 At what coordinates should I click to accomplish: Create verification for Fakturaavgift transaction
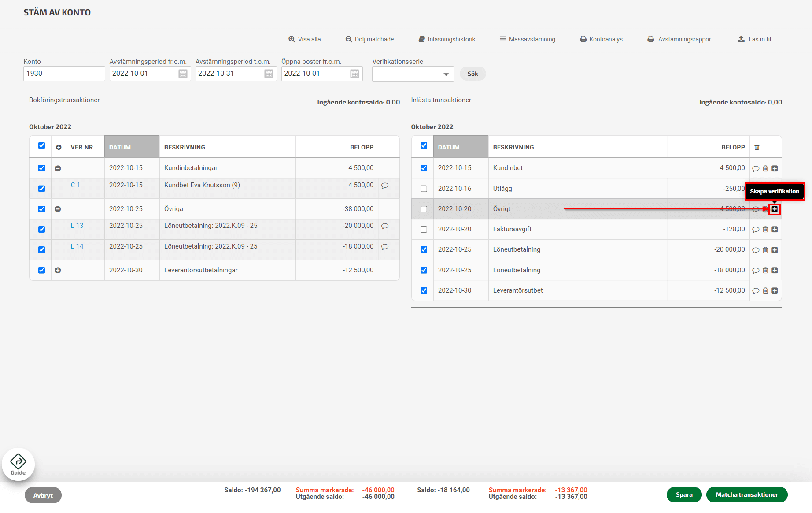(775, 229)
